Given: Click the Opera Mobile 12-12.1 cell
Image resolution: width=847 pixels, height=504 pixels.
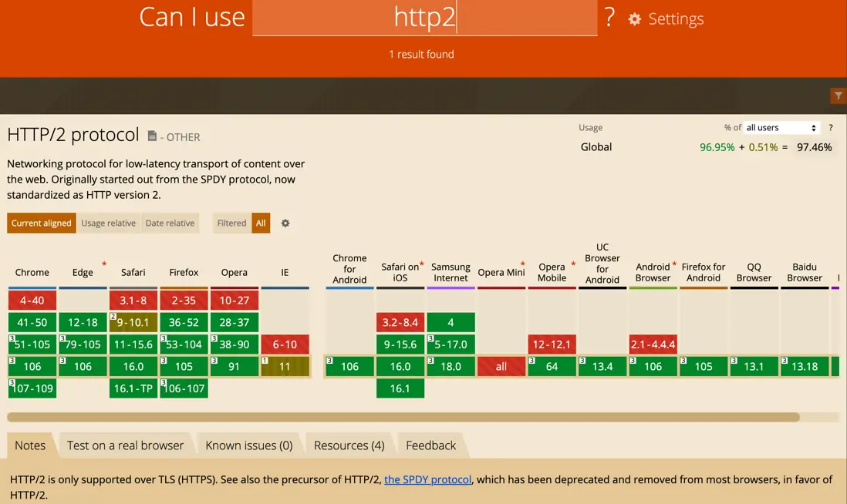Looking at the screenshot, I should [x=552, y=344].
